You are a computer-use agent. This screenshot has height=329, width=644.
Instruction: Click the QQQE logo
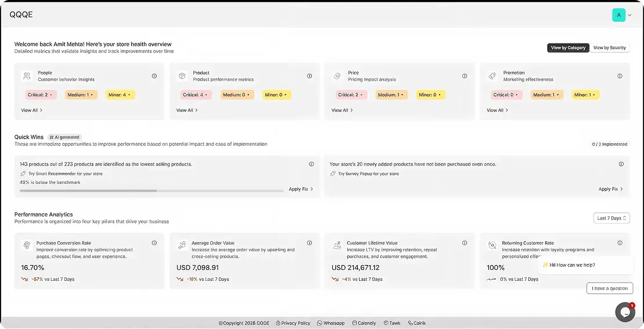[x=21, y=15]
